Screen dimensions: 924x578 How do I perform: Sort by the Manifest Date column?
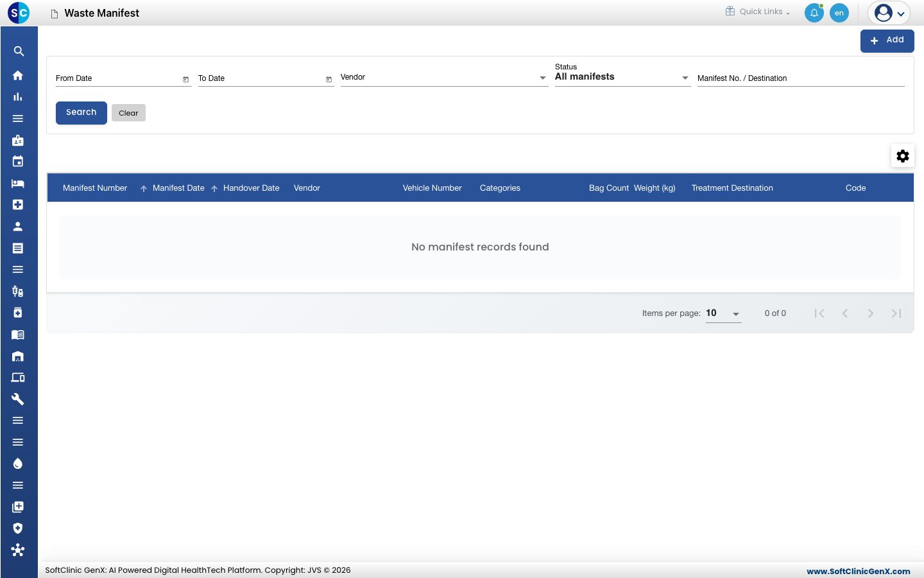point(178,188)
